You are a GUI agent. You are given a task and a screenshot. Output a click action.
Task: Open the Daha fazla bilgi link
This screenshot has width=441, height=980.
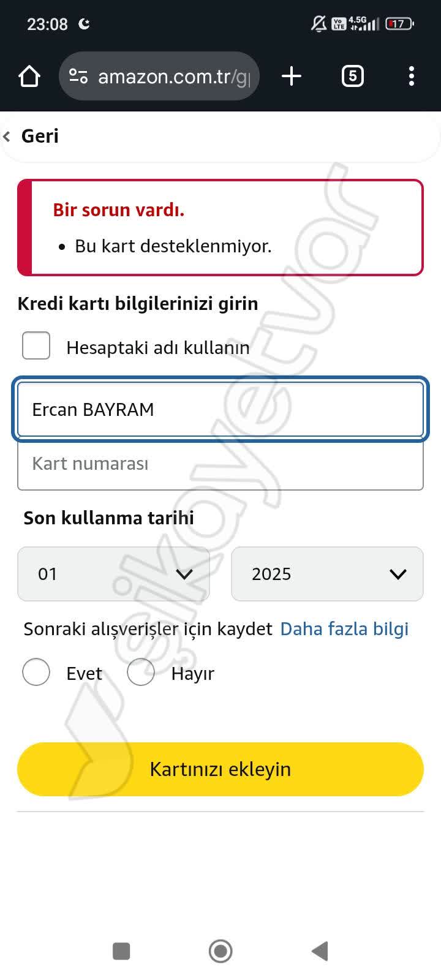click(x=344, y=628)
